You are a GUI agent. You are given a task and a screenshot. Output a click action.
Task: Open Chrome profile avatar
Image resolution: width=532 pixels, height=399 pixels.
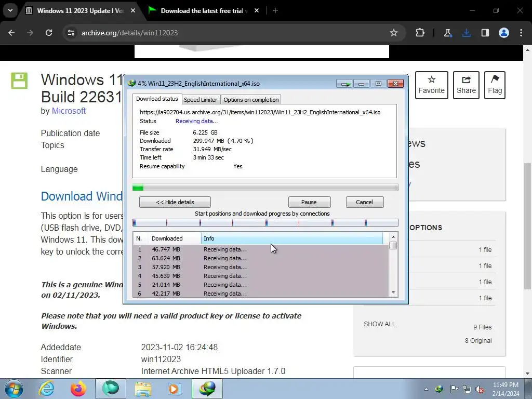tap(504, 33)
